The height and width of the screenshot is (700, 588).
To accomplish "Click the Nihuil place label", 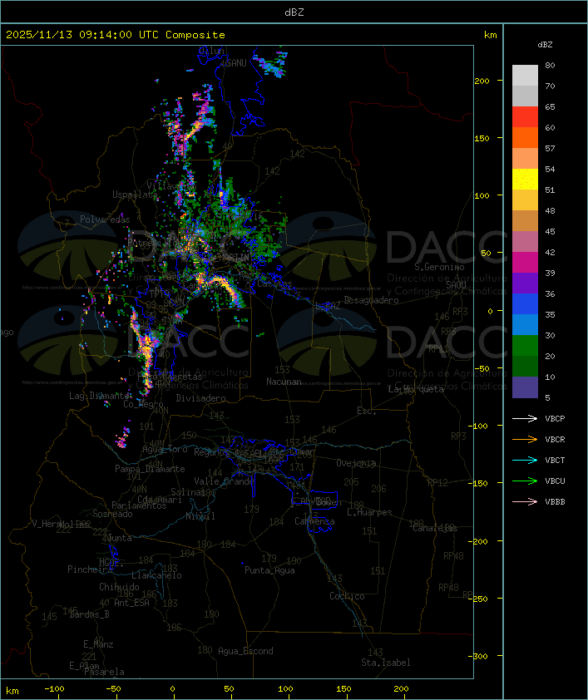I will coord(200,516).
